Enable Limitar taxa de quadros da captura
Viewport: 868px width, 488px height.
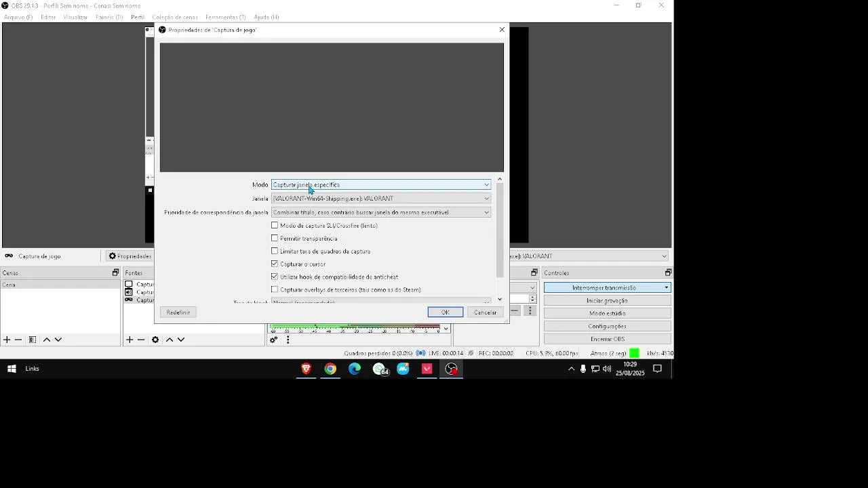pos(275,251)
